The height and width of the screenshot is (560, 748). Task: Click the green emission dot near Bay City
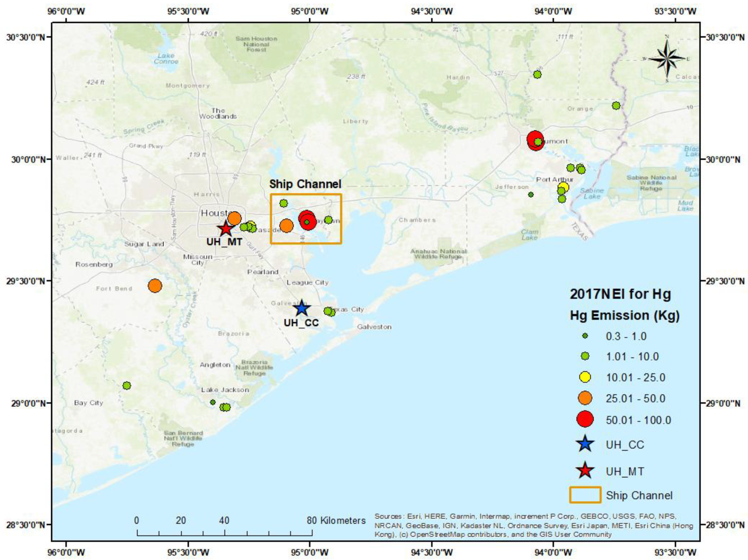(x=126, y=385)
